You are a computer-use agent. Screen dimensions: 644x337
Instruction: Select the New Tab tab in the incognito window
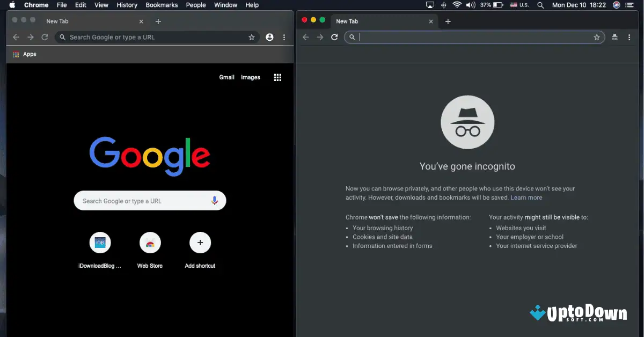pyautogui.click(x=347, y=21)
